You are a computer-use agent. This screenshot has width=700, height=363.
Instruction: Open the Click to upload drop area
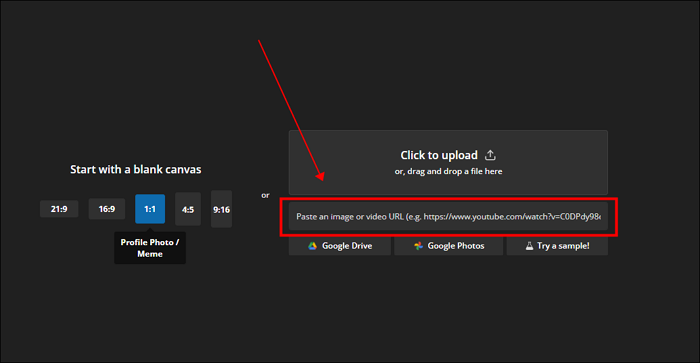click(x=448, y=163)
